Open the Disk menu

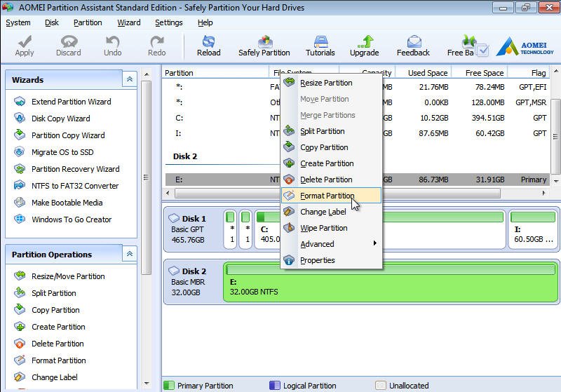pos(51,22)
